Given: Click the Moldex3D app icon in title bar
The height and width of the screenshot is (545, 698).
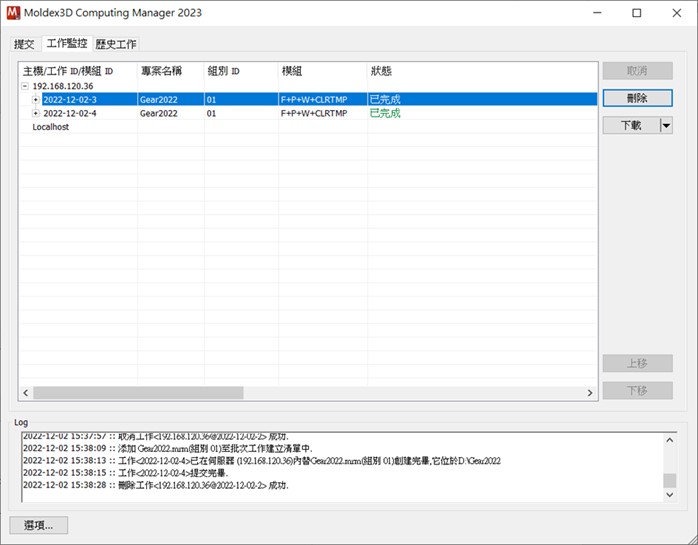Looking at the screenshot, I should (13, 13).
